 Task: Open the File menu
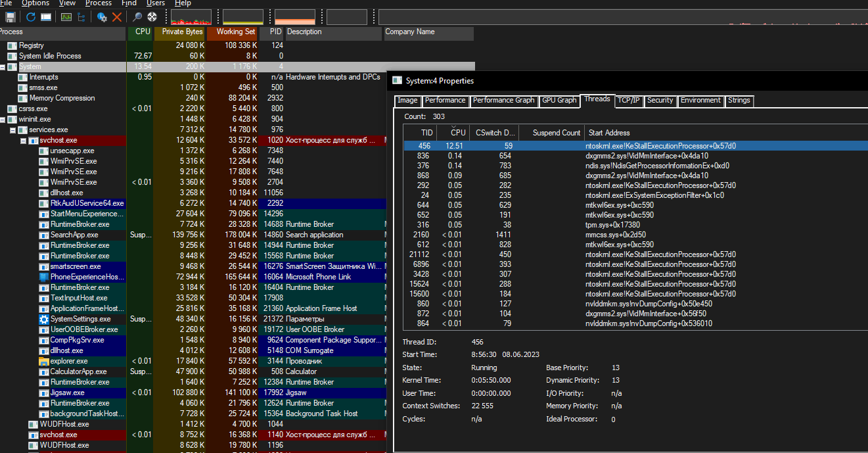tap(6, 3)
